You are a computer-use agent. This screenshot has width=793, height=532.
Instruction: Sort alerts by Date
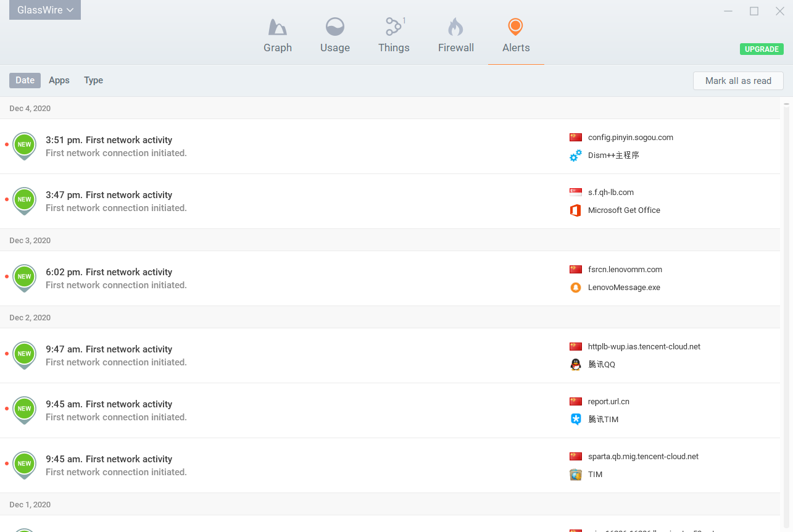click(25, 80)
